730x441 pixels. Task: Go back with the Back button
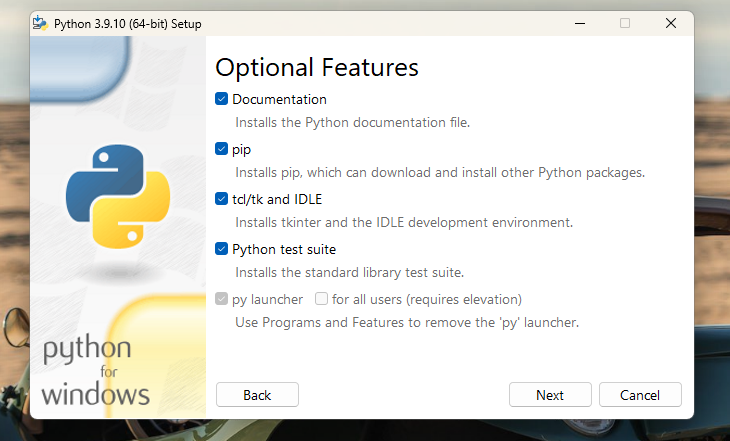pyautogui.click(x=257, y=395)
